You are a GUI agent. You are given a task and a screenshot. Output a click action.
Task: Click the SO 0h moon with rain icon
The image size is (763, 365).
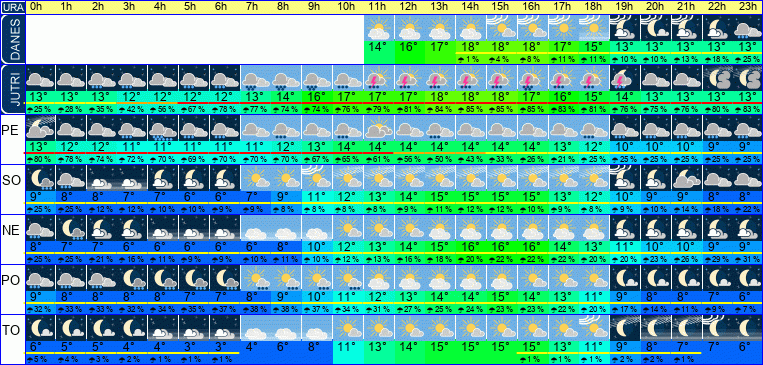tap(40, 178)
